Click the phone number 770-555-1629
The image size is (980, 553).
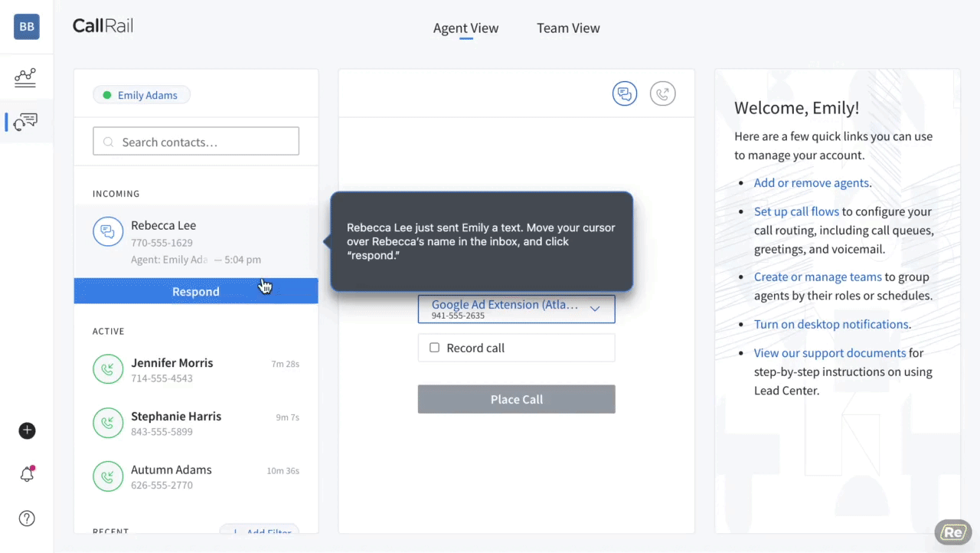[x=162, y=243]
